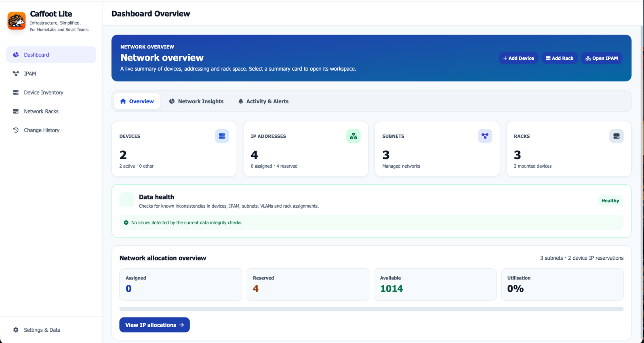The image size is (644, 343).
Task: Click the Add Device button
Action: [519, 58]
